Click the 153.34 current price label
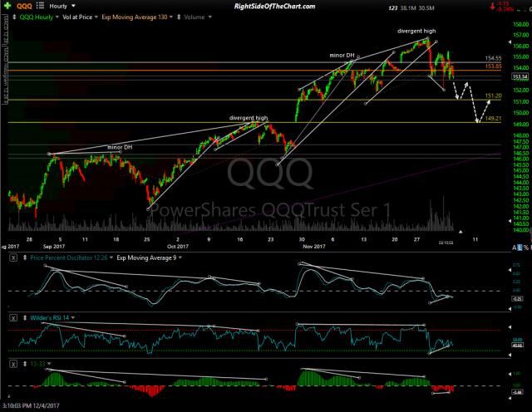 520,76
